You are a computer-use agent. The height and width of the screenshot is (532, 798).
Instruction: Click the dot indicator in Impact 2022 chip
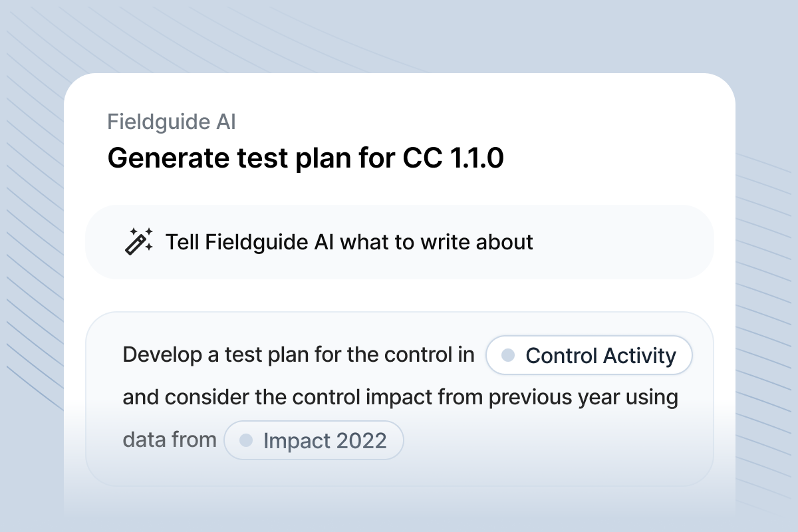click(247, 440)
